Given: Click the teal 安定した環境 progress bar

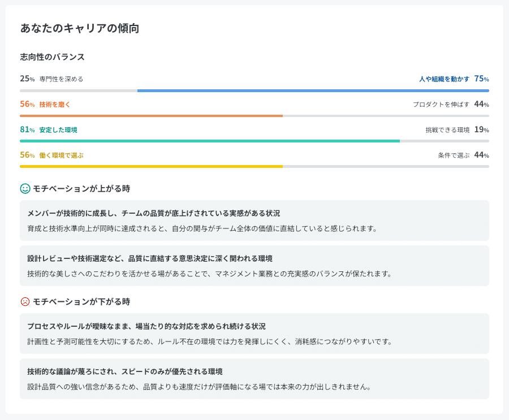Looking at the screenshot, I should pos(209,141).
